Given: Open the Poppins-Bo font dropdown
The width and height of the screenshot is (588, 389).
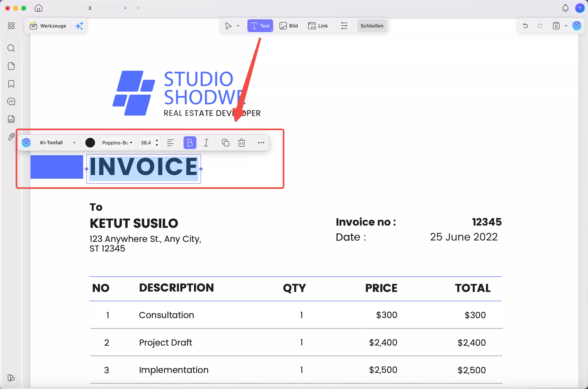Looking at the screenshot, I should 117,143.
